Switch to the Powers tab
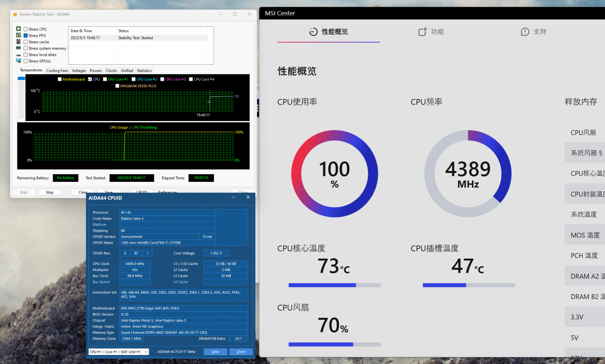The height and width of the screenshot is (364, 605). (96, 71)
